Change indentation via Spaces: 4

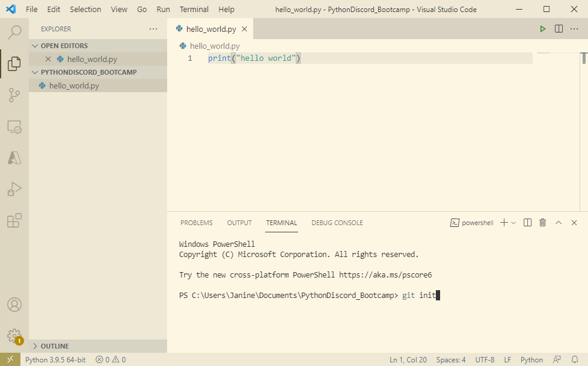coord(451,359)
